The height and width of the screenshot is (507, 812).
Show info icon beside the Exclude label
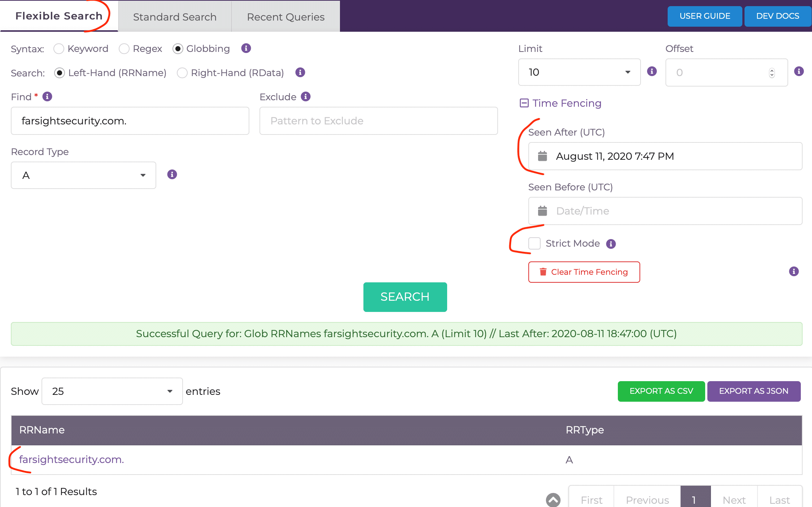pos(306,97)
